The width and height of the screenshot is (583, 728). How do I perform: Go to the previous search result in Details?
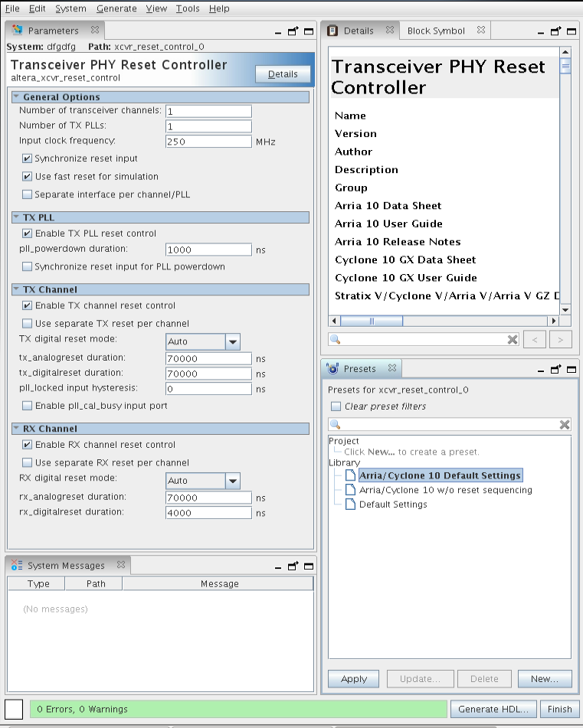535,340
